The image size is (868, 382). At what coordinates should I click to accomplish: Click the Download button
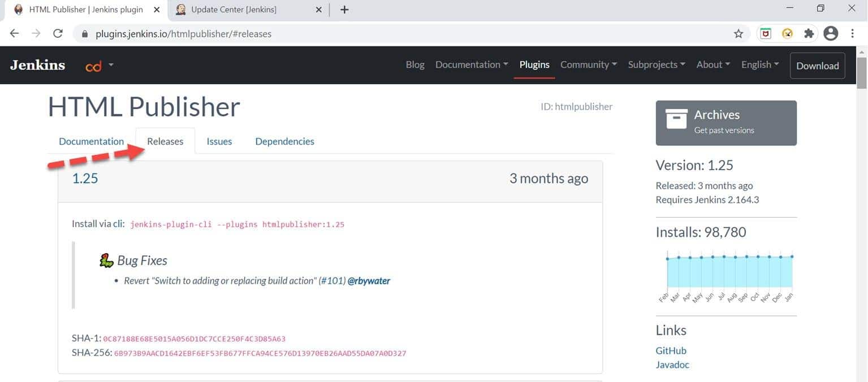(818, 66)
